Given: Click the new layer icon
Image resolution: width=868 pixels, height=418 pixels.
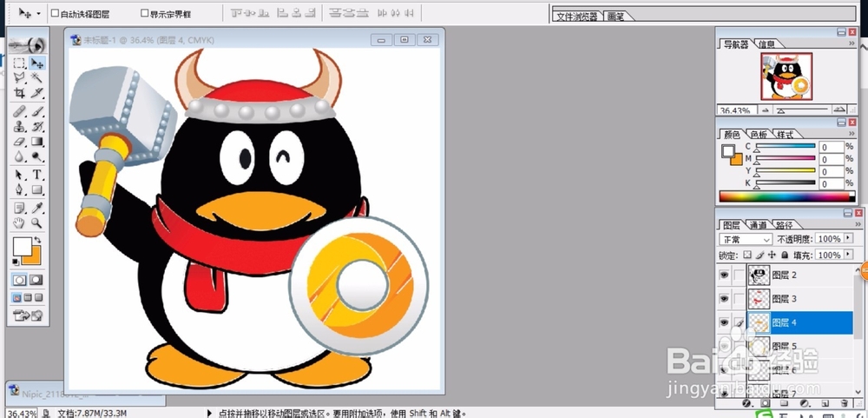Looking at the screenshot, I should point(825,403).
